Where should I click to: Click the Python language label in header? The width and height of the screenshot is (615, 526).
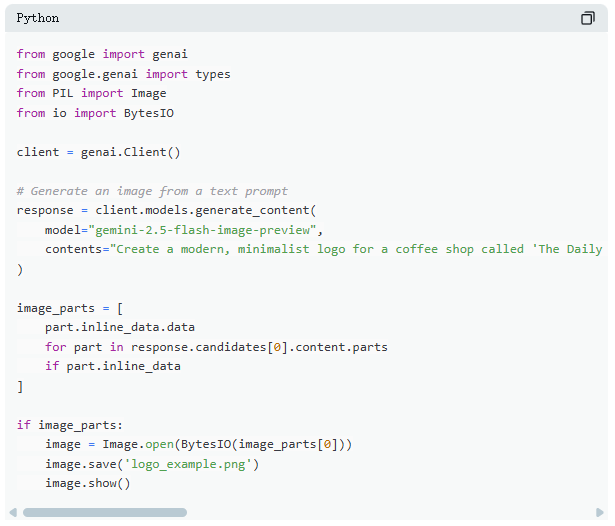38,18
